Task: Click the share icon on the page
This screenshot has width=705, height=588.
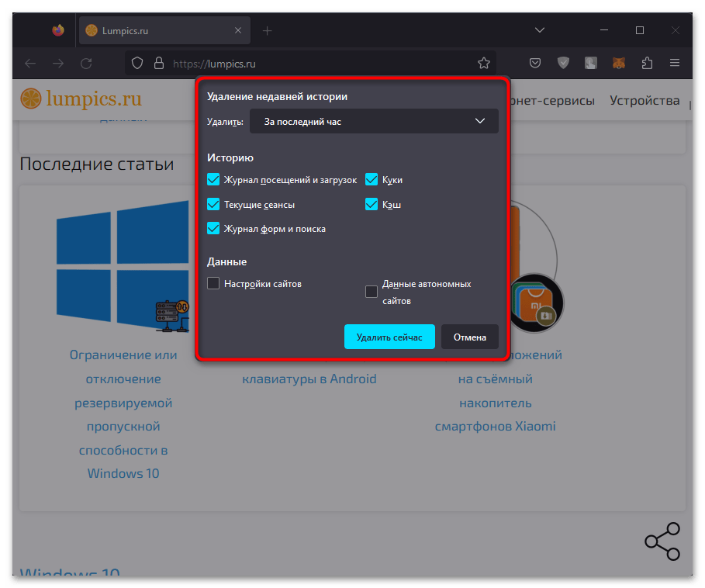Action: coord(662,541)
